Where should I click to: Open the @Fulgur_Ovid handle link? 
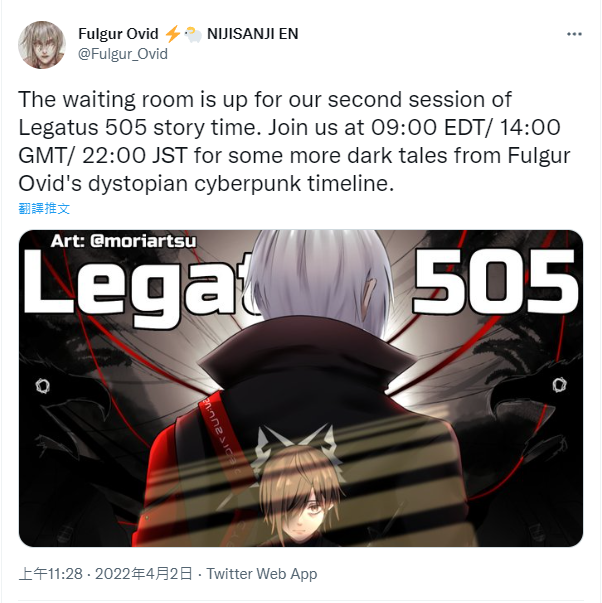(x=123, y=54)
